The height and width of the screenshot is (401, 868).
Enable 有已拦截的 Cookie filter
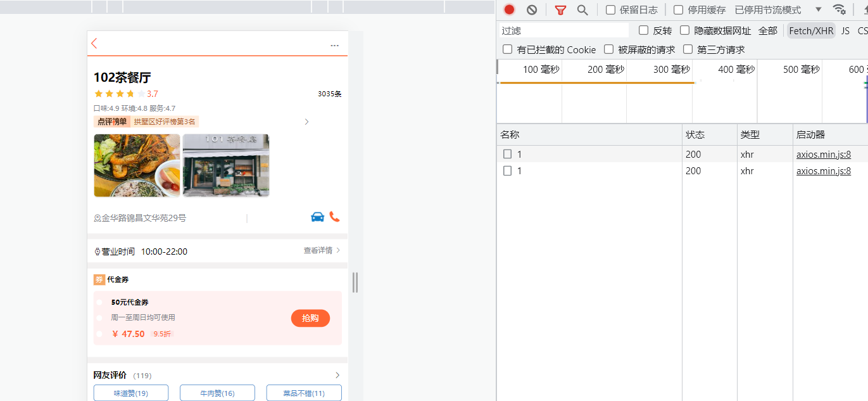(x=507, y=49)
